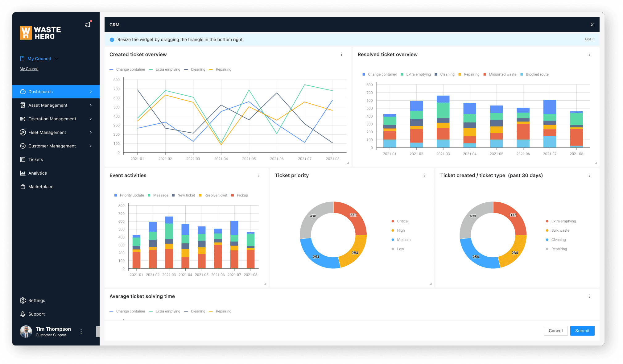Open Support rocket icon
The image size is (623, 364).
pos(23,314)
